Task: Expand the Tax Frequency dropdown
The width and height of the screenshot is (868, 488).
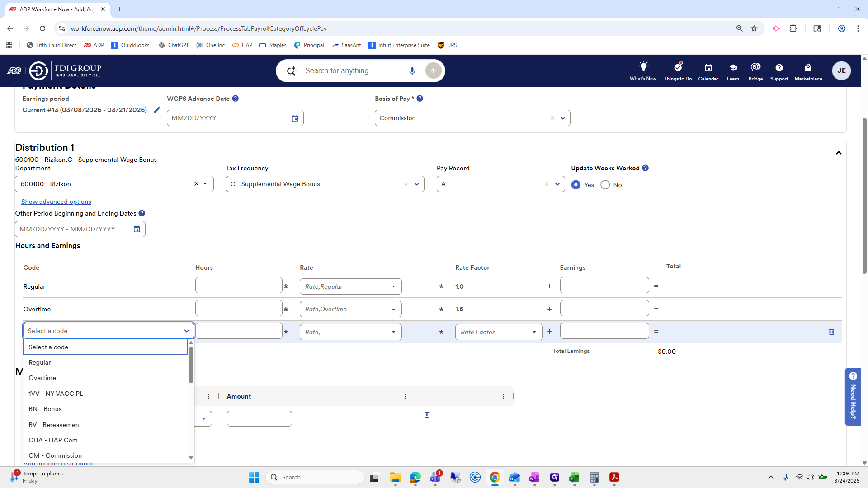Action: pos(416,184)
